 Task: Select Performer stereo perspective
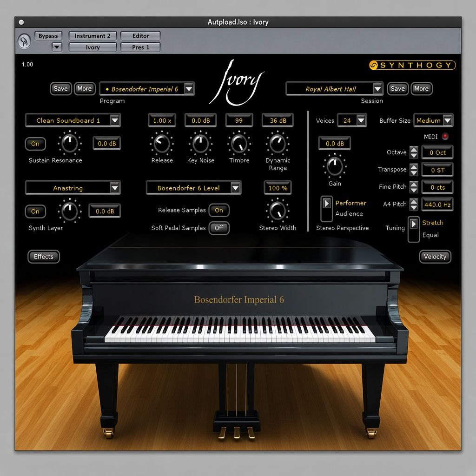point(350,203)
